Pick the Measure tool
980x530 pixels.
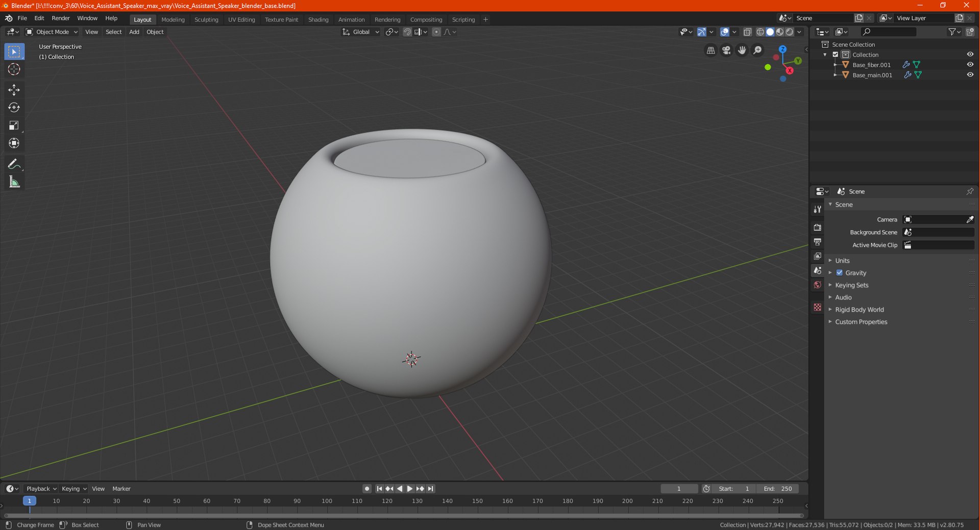pyautogui.click(x=14, y=182)
